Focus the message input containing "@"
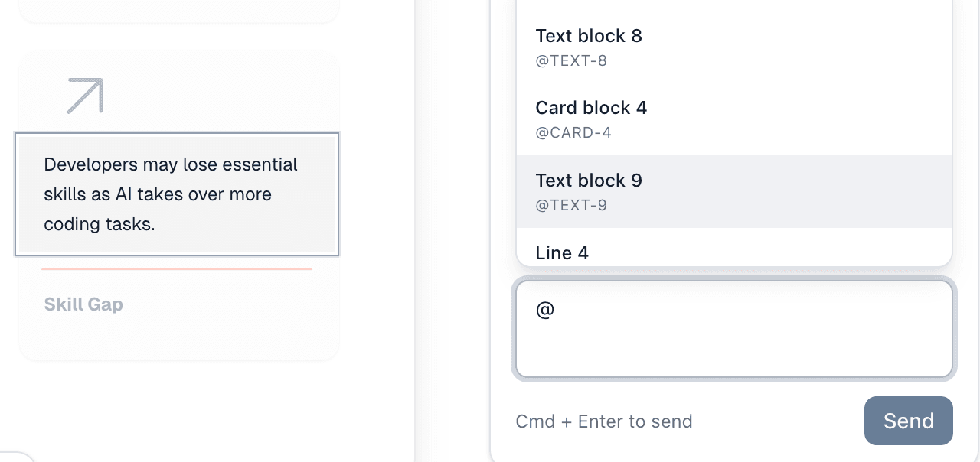 click(x=733, y=329)
